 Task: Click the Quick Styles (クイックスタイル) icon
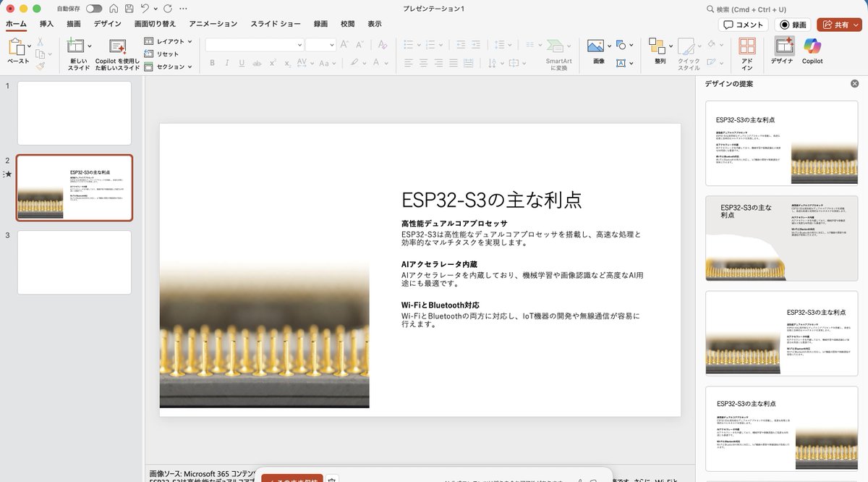pyautogui.click(x=688, y=47)
